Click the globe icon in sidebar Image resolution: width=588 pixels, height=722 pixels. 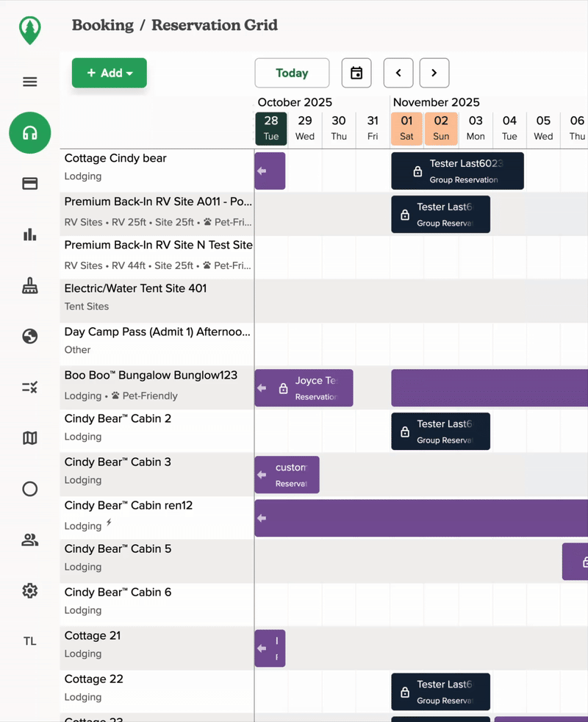click(x=29, y=336)
